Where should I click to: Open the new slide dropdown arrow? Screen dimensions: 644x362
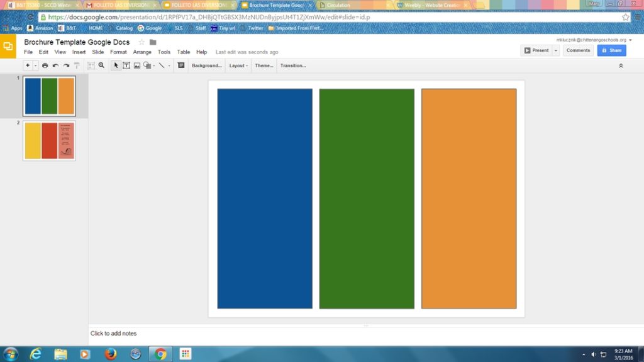(36, 65)
